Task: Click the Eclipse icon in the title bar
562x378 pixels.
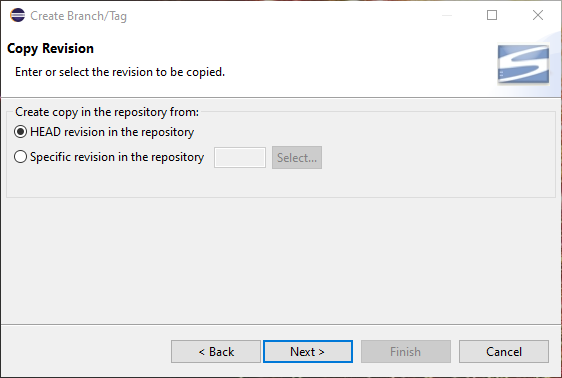Action: coord(18,15)
